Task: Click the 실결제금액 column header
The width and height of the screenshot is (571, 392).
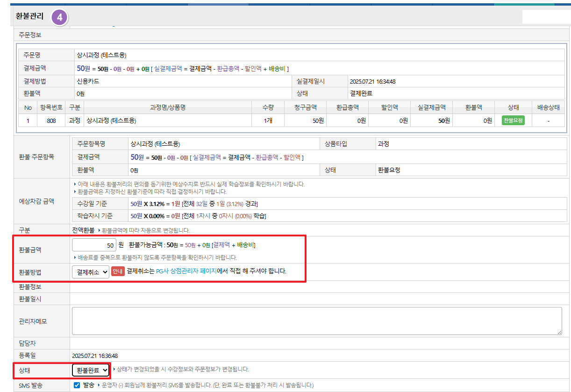Action: (x=431, y=107)
